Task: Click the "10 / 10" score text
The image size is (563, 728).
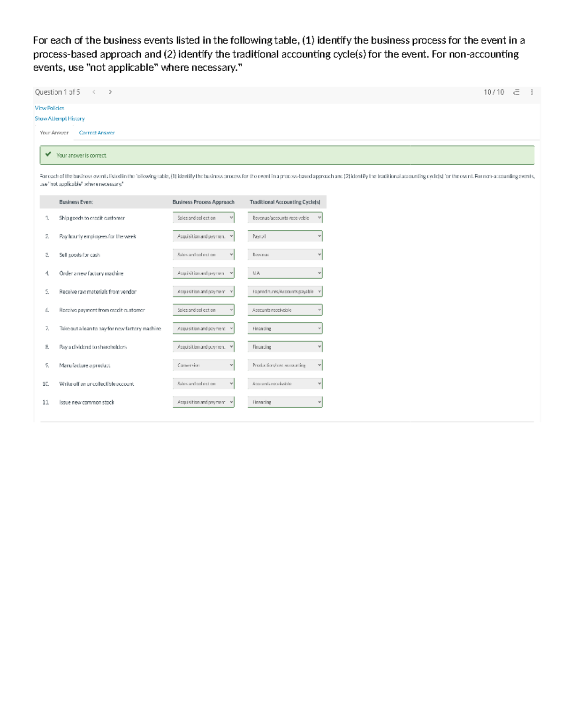Action: [x=494, y=92]
